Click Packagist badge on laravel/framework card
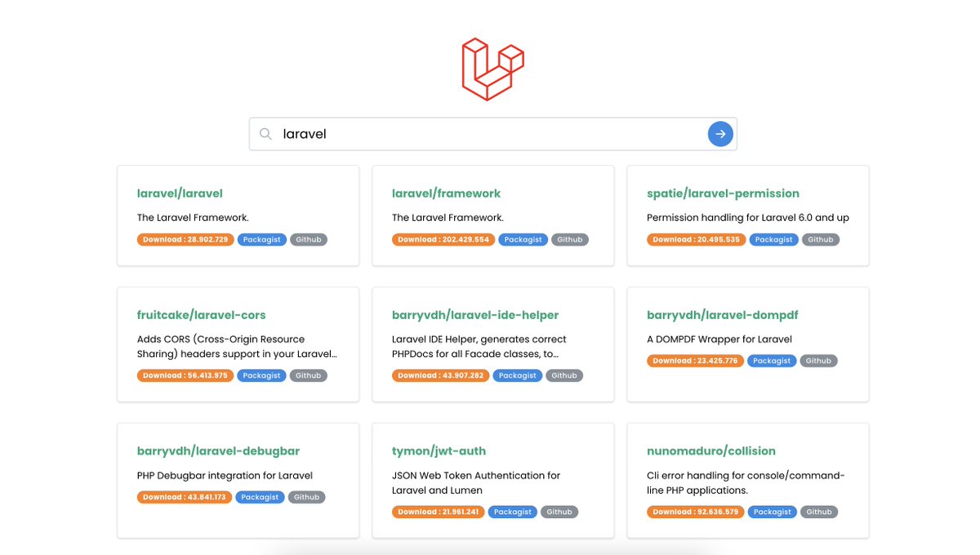The image size is (980, 555). pos(523,239)
